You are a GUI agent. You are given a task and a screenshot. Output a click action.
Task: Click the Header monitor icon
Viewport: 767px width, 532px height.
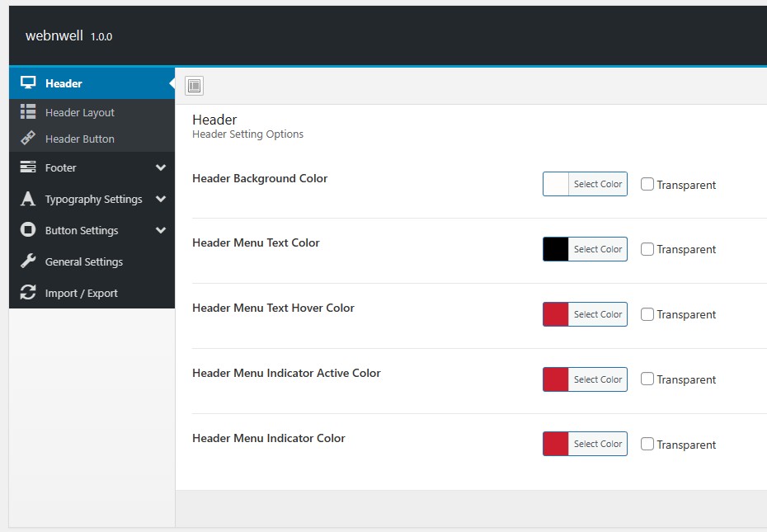[x=30, y=82]
